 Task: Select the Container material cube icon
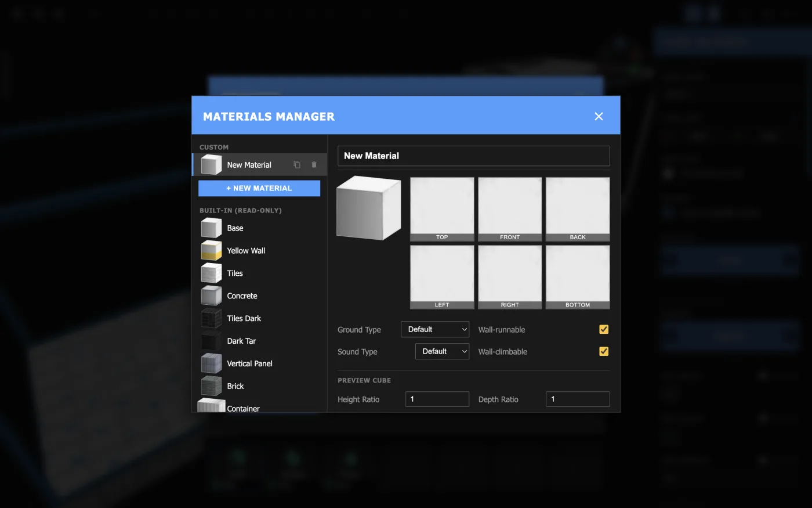pyautogui.click(x=211, y=406)
